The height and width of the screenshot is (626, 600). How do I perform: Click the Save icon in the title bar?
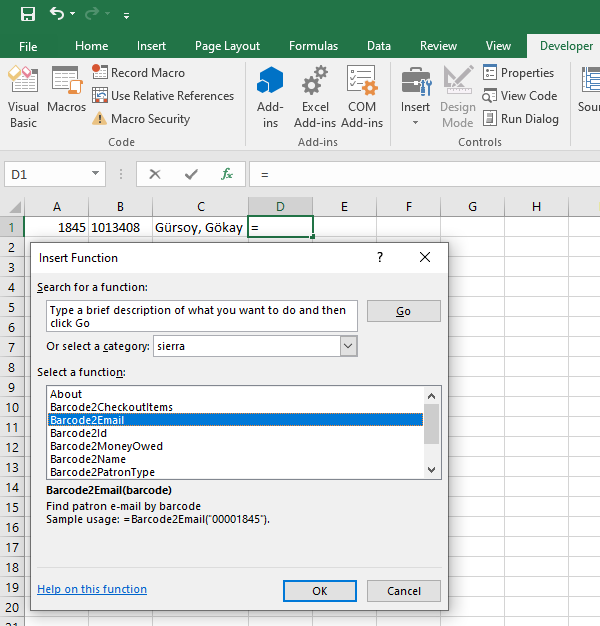point(28,14)
